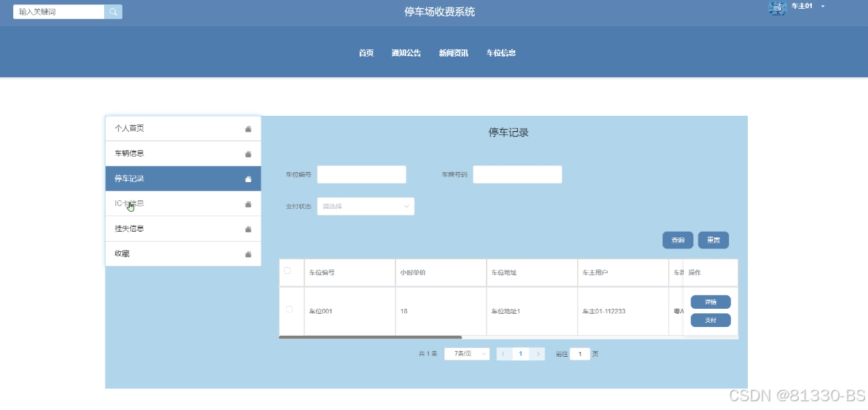The height and width of the screenshot is (410, 868).
Task: Open the 支付状态 select dropdown
Action: point(366,206)
